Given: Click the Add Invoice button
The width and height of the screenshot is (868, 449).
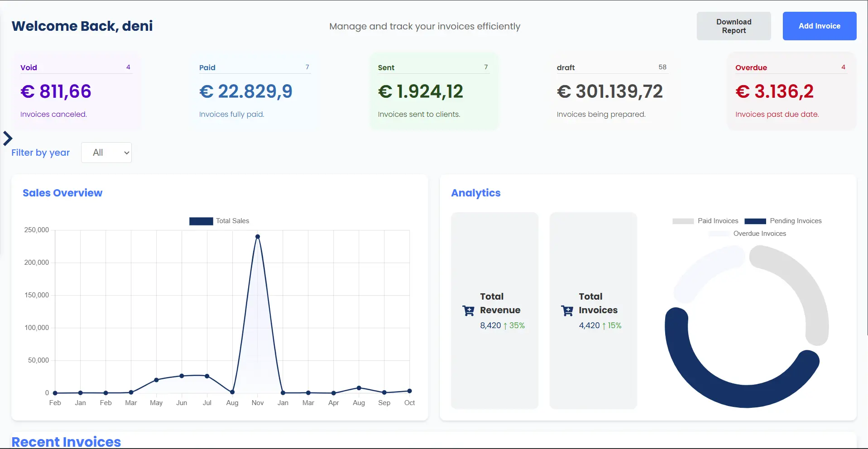Looking at the screenshot, I should (819, 26).
